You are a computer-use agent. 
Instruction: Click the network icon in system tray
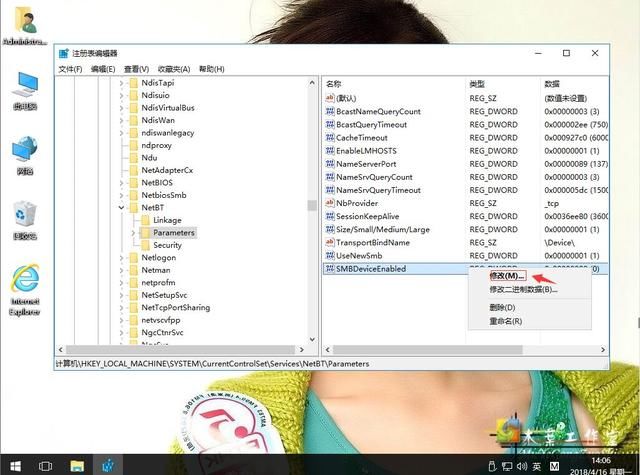tap(507, 466)
